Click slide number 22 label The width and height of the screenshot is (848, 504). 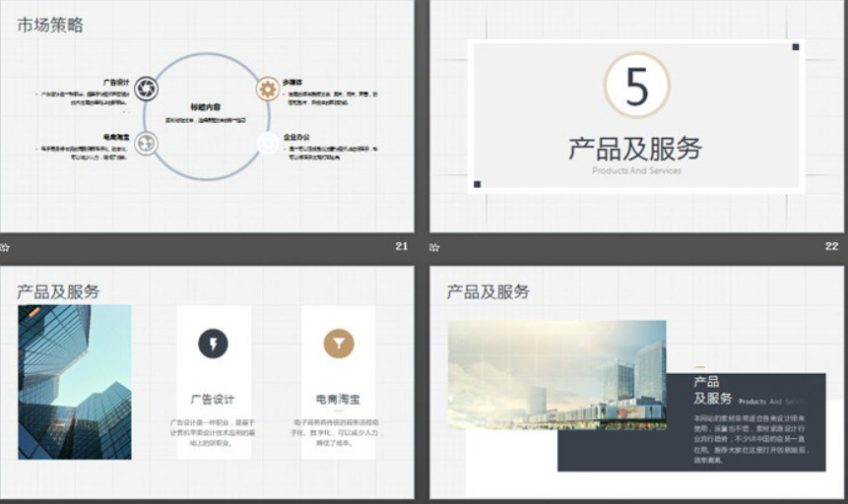tap(832, 246)
